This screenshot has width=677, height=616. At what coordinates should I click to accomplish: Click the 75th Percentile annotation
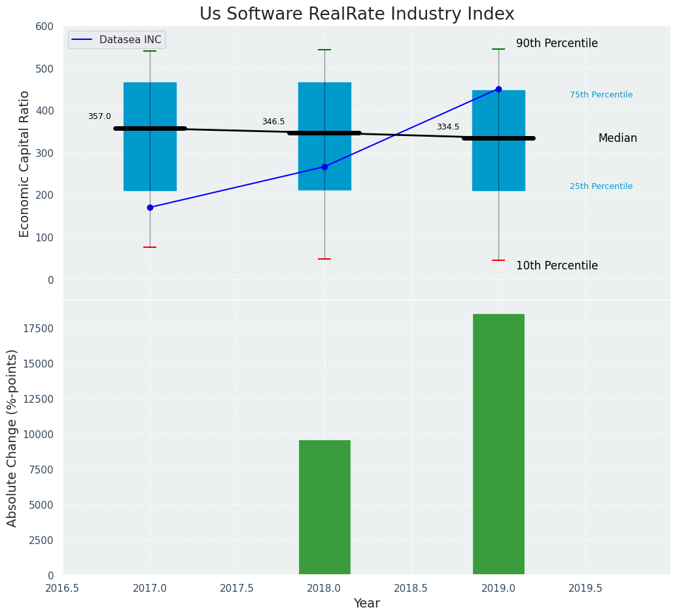[x=601, y=95]
